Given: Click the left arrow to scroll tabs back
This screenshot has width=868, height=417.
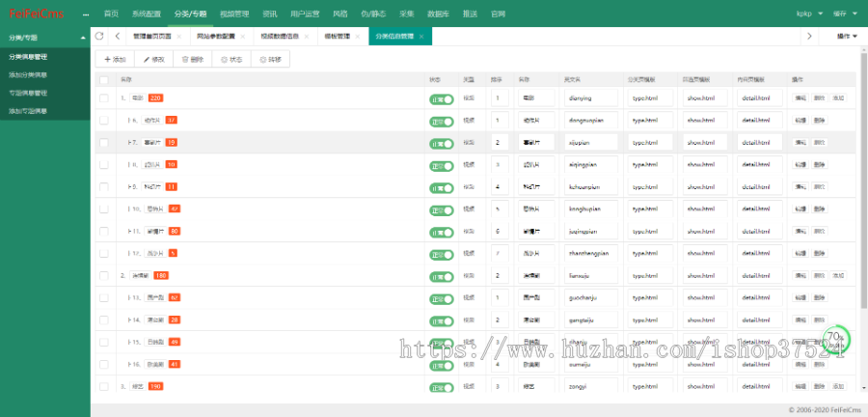Looking at the screenshot, I should [117, 36].
